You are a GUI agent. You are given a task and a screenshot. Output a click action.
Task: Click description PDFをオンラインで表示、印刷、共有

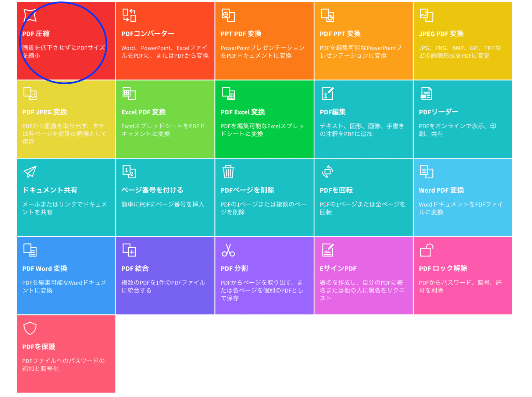point(457,130)
